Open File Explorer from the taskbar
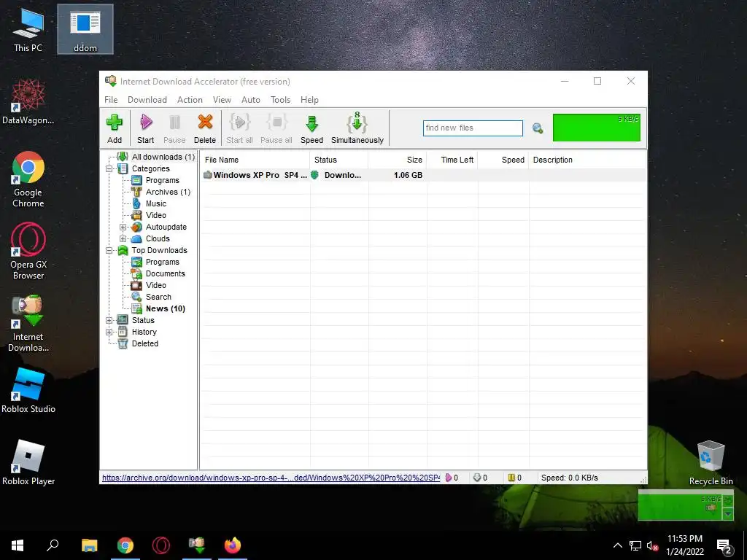Viewport: 747px width, 560px height. 89,545
